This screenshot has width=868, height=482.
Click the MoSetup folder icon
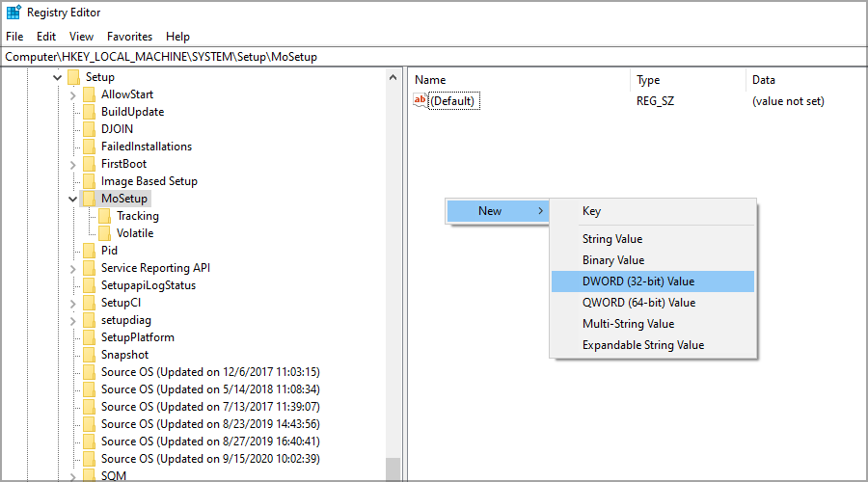pos(89,199)
